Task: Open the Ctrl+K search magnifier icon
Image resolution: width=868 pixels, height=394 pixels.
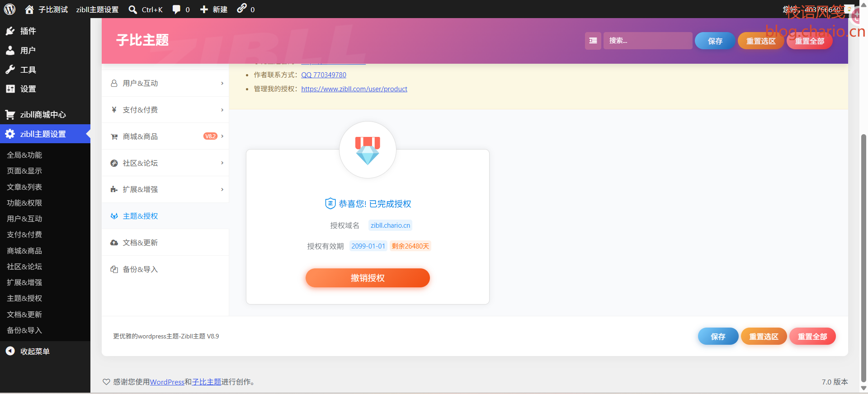Action: pyautogui.click(x=132, y=9)
